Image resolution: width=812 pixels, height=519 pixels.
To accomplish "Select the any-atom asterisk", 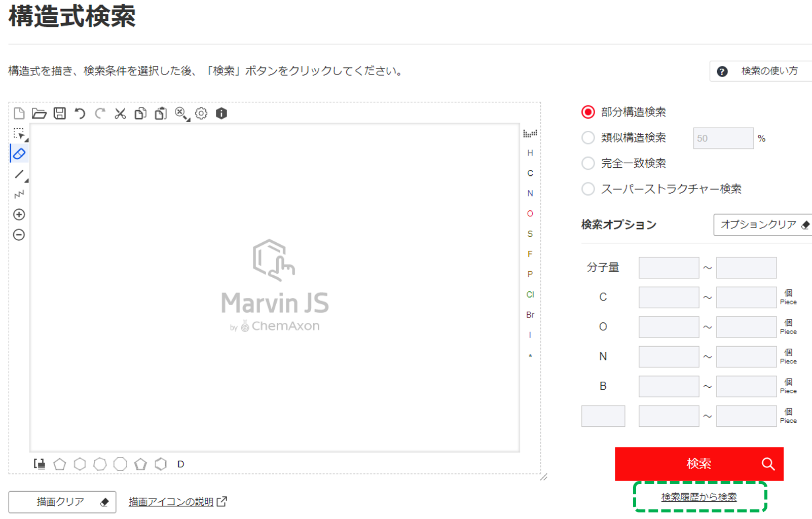I will pos(530,356).
